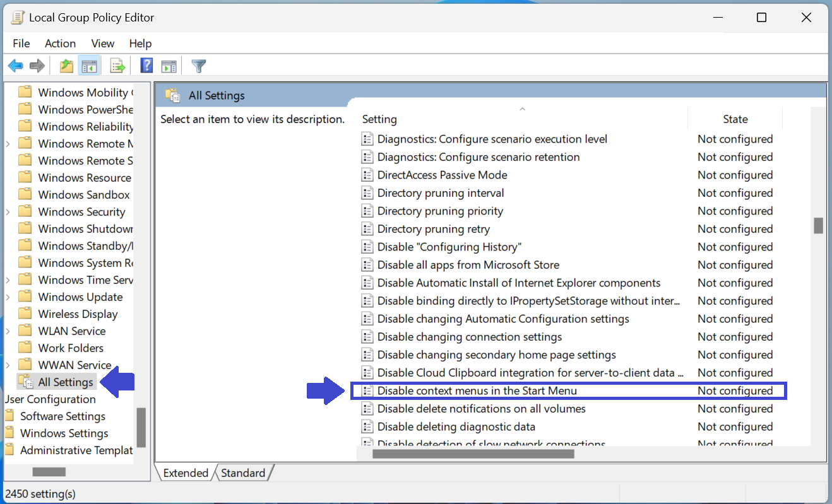Switch to the Standard tab
This screenshot has height=504, width=832.
tap(244, 472)
